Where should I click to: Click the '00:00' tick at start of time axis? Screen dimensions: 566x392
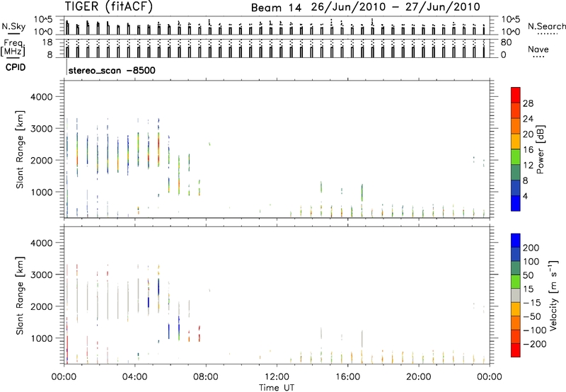coord(64,377)
